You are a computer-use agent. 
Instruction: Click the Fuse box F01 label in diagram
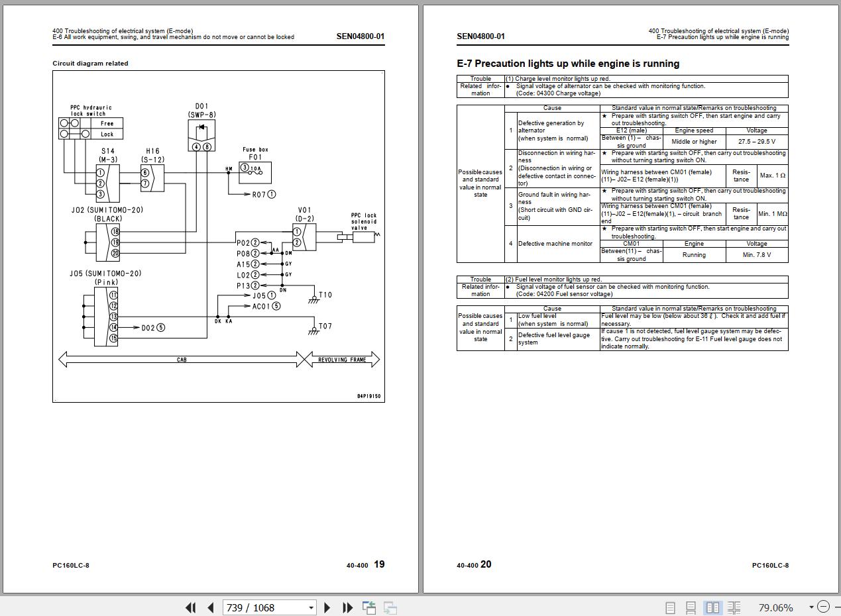click(255, 154)
